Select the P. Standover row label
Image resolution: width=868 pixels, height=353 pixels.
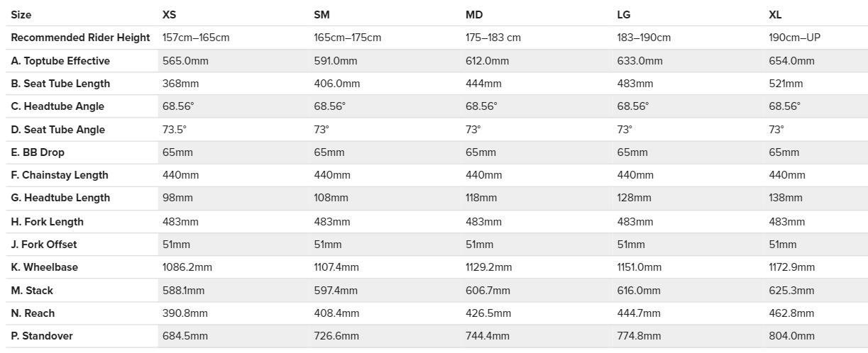42,336
